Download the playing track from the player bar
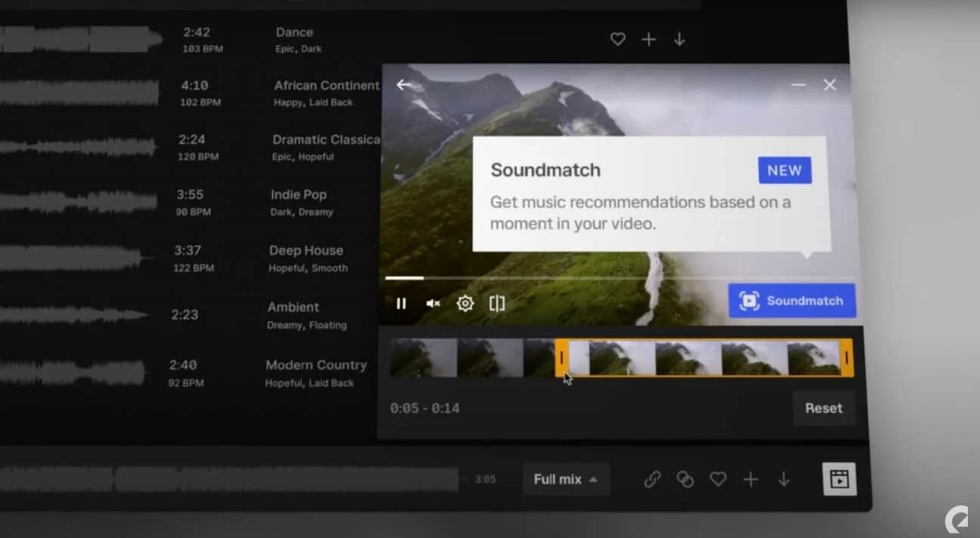 tap(784, 480)
